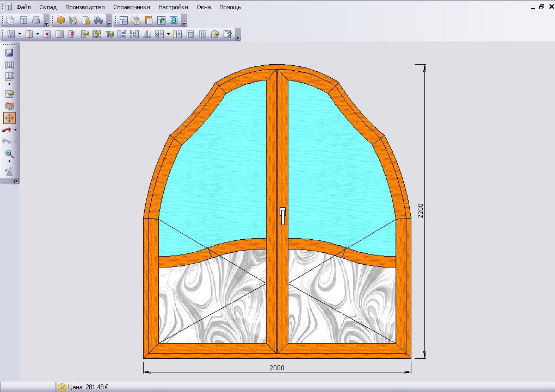555x392 pixels.
Task: Click the 2200 height dimension label
Action: tap(421, 211)
